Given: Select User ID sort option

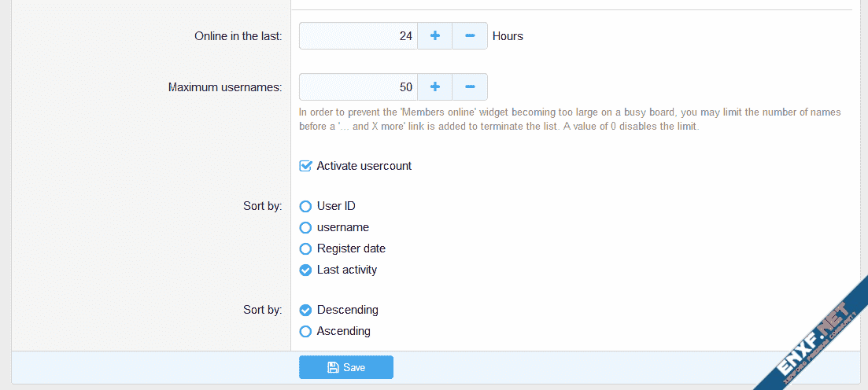Looking at the screenshot, I should 306,206.
